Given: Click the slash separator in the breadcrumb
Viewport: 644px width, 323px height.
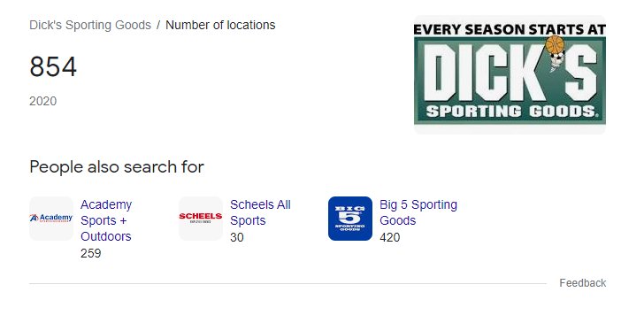Looking at the screenshot, I should (x=158, y=25).
